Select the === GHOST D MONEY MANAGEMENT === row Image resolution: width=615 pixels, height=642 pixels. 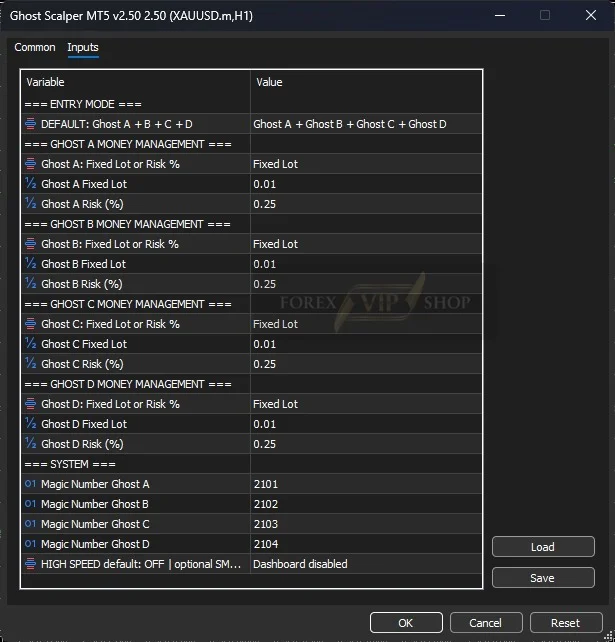pos(251,384)
